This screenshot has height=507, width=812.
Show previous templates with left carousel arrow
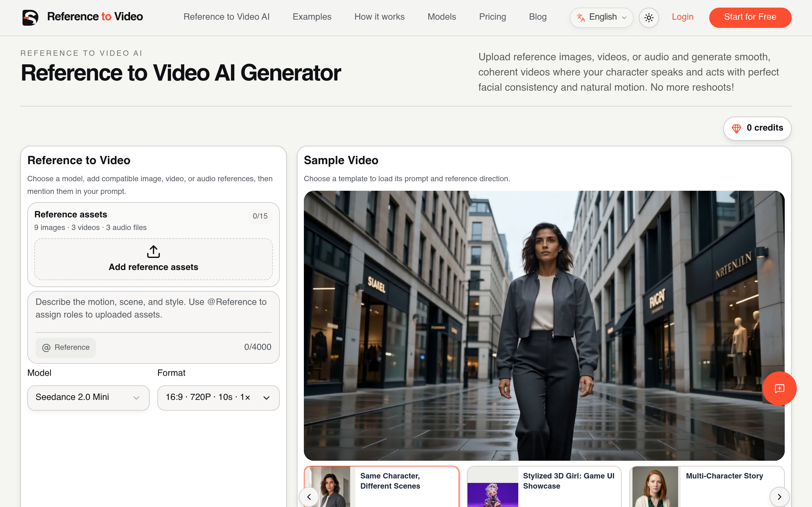309,497
